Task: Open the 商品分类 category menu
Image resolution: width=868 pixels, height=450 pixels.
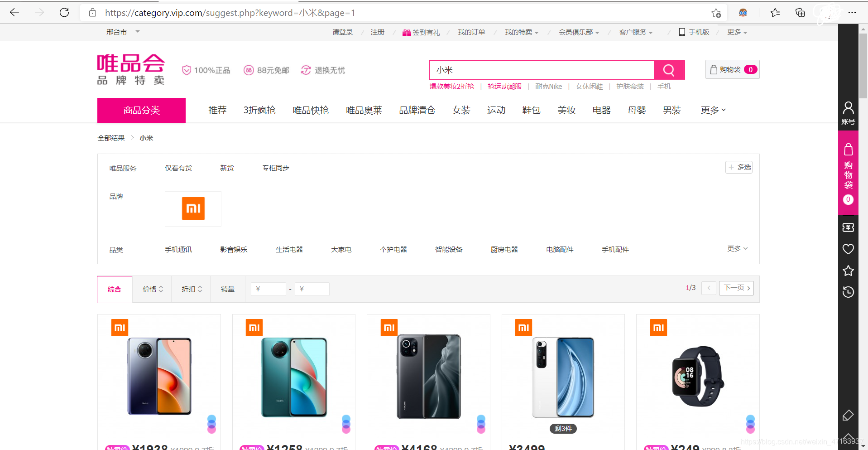Action: [x=141, y=110]
